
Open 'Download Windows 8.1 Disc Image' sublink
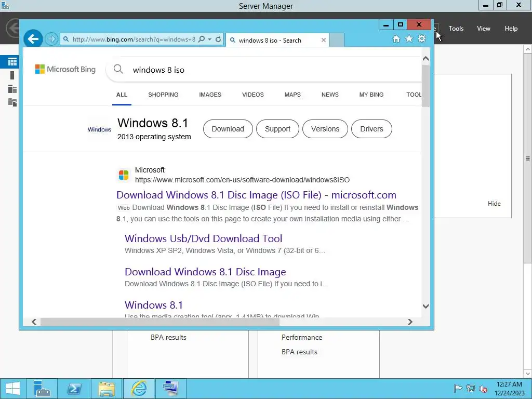(x=205, y=272)
